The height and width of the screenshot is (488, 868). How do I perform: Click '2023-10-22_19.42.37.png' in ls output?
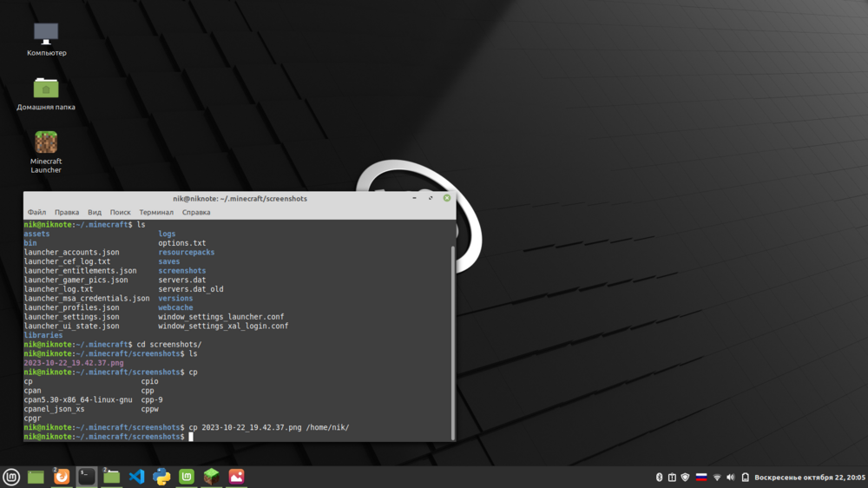[x=74, y=363]
